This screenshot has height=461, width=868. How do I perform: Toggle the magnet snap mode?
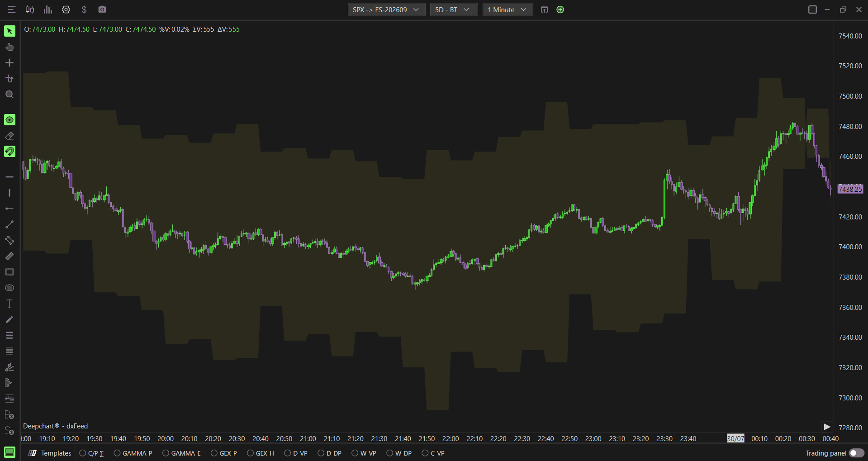(9, 152)
